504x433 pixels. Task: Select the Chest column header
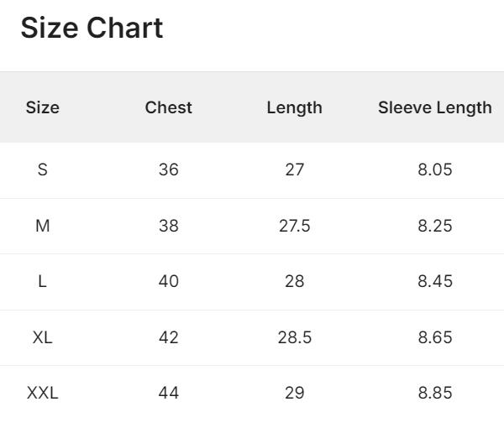tap(169, 107)
